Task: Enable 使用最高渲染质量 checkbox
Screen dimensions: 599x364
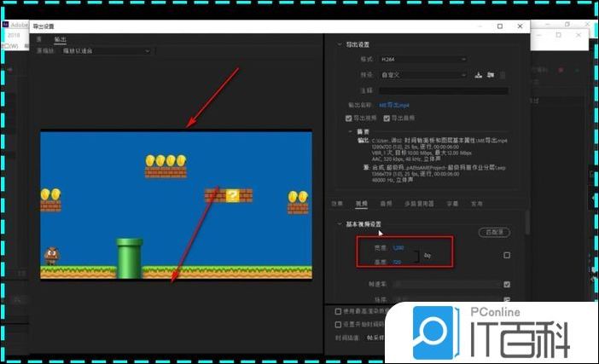Action: pos(338,311)
